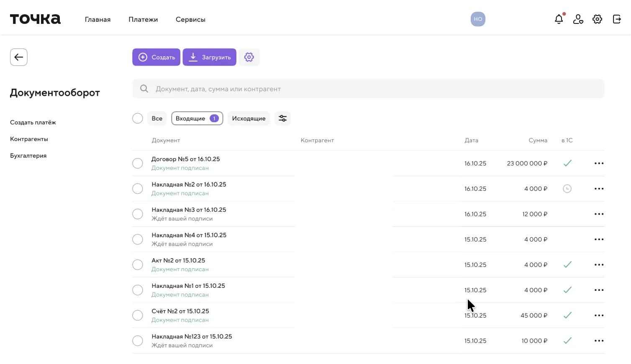Go back using the arrow button
This screenshot has width=631, height=364.
[19, 57]
